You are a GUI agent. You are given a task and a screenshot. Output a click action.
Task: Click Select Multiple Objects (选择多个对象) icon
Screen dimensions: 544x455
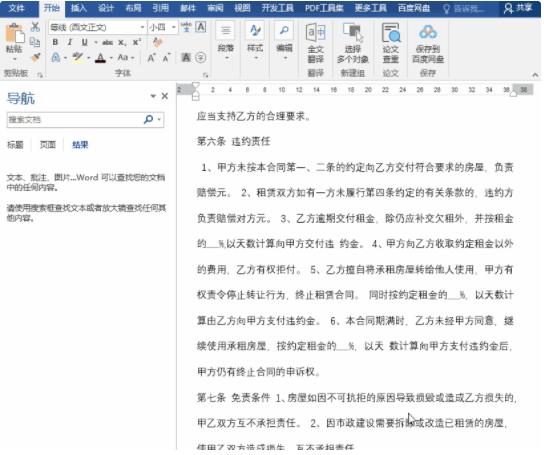click(352, 43)
